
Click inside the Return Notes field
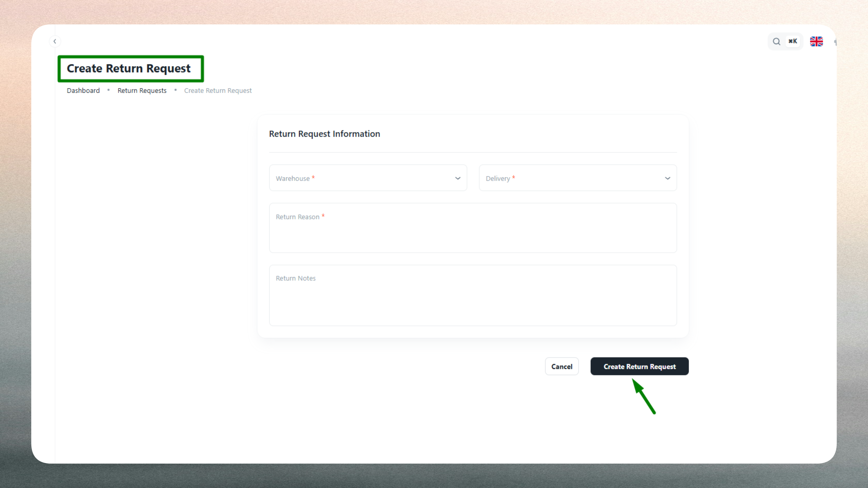[x=473, y=296]
